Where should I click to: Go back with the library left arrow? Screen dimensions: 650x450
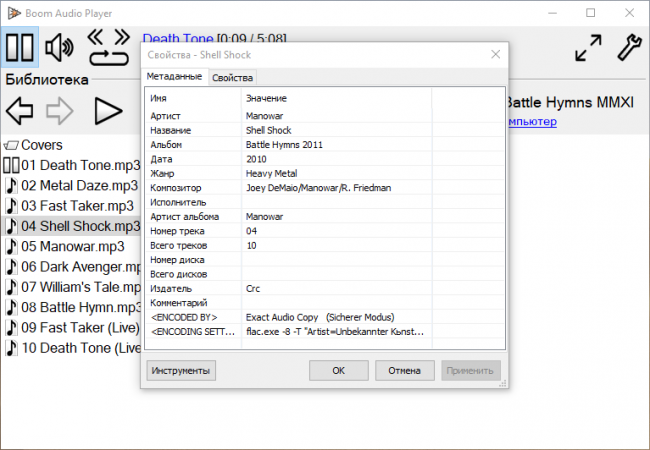19,111
